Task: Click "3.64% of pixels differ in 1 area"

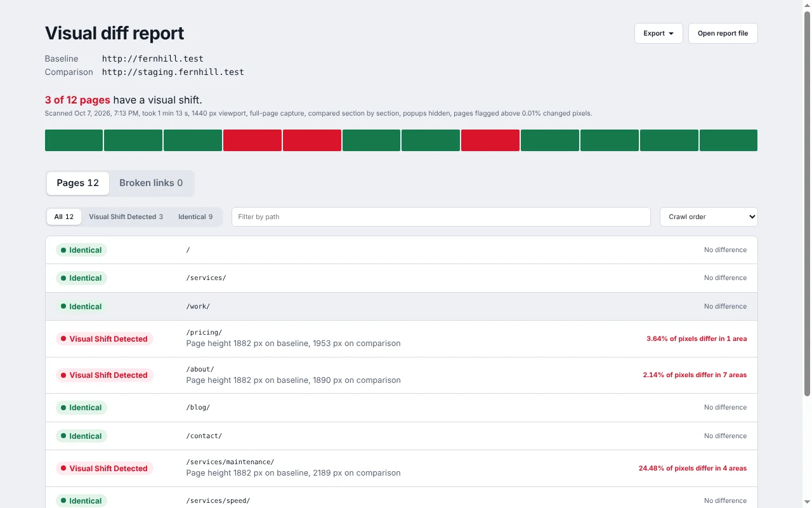Action: (x=697, y=339)
